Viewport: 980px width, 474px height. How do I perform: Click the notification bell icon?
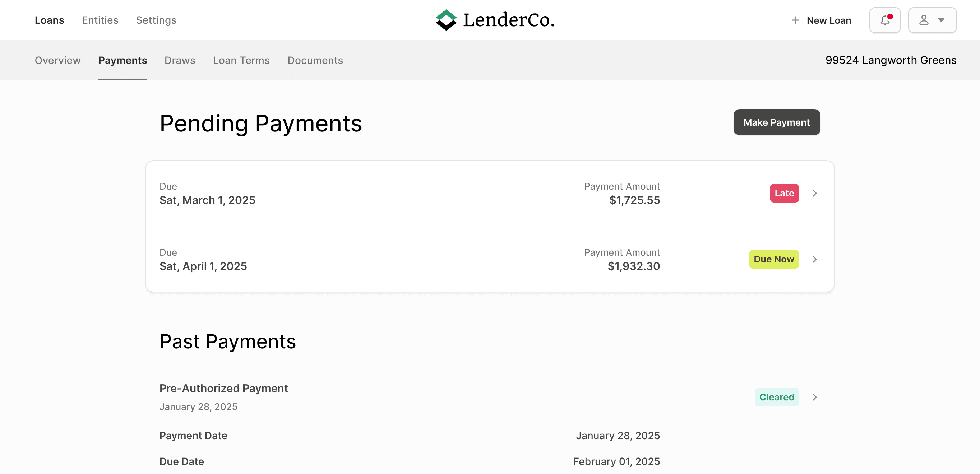click(884, 20)
